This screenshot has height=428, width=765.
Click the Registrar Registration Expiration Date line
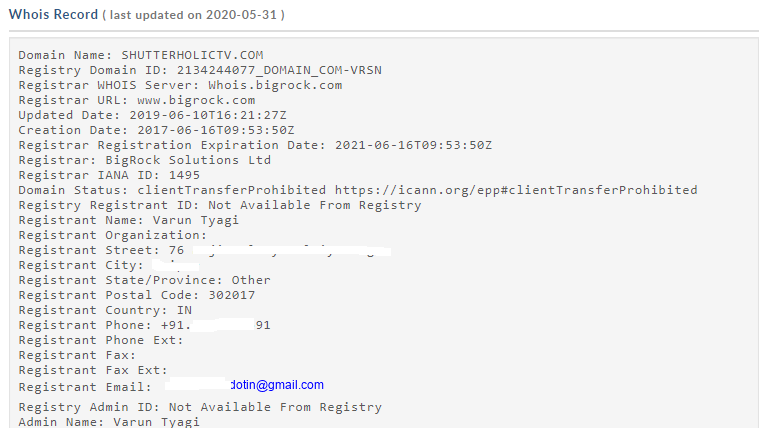point(255,145)
